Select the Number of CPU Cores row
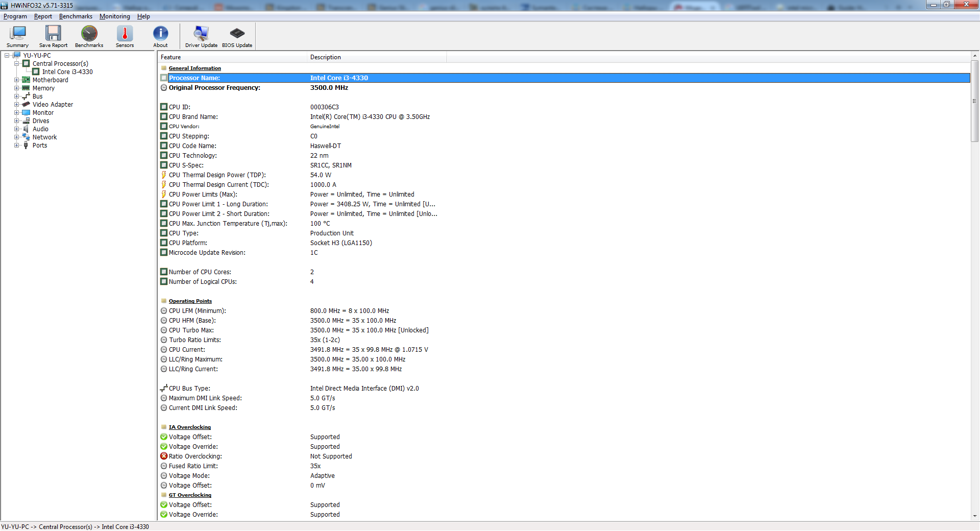This screenshot has width=980, height=531. click(564, 272)
